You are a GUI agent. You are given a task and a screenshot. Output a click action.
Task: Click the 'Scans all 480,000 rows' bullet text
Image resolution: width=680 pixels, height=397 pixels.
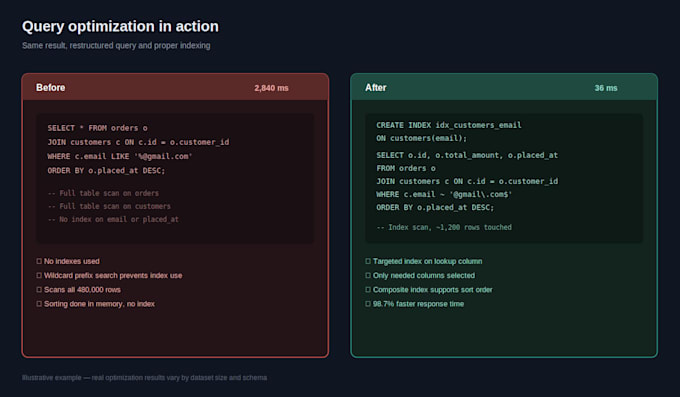pos(82,289)
